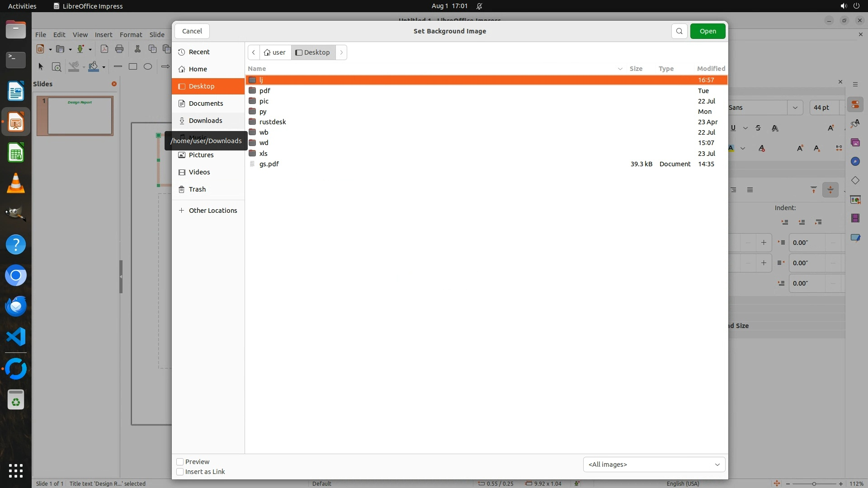868x488 pixels.
Task: Expand the font name dropdown arrow
Action: [x=795, y=108]
